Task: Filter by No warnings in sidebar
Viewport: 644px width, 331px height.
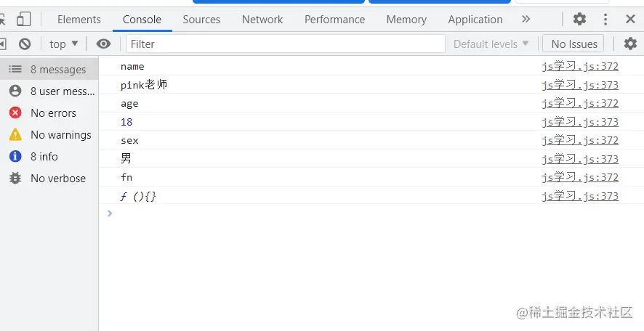Action: tap(49, 134)
